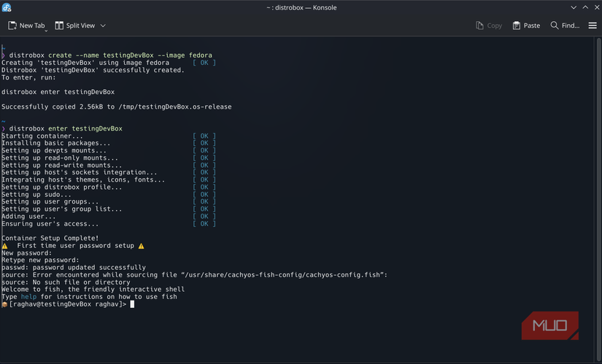The height and width of the screenshot is (364, 602).
Task: Click the 'Welcome to fish' message line
Action: (x=93, y=290)
